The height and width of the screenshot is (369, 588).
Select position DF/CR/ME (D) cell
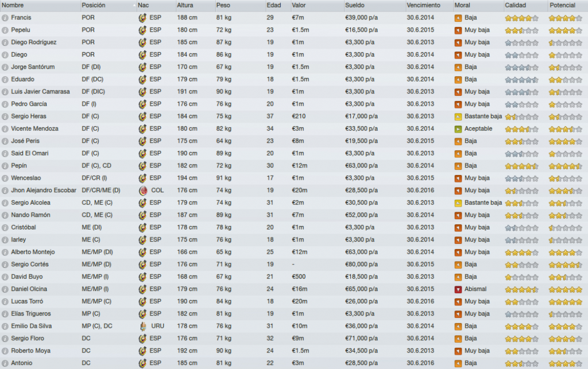coord(101,191)
